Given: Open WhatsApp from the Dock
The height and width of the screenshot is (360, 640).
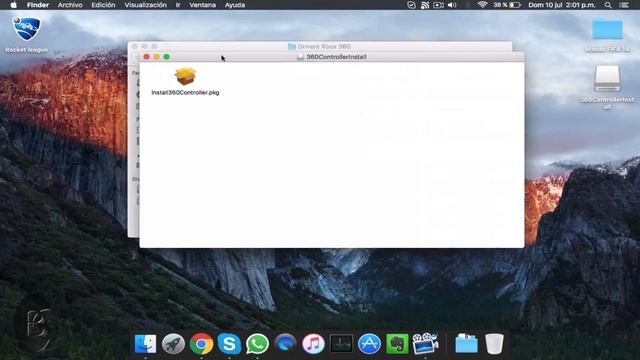Looking at the screenshot, I should pyautogui.click(x=257, y=344).
